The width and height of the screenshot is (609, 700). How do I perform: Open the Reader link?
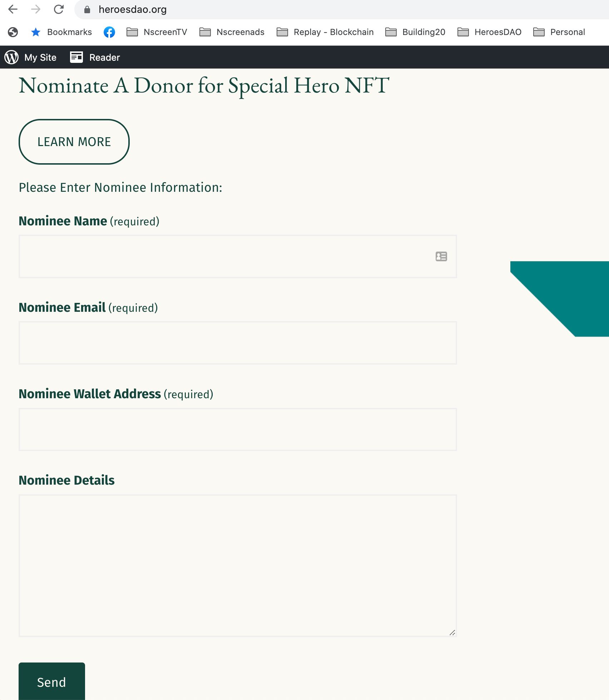point(104,57)
